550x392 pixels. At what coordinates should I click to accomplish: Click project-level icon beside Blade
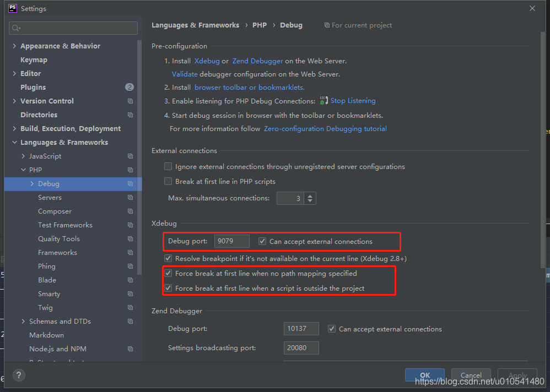coord(130,280)
